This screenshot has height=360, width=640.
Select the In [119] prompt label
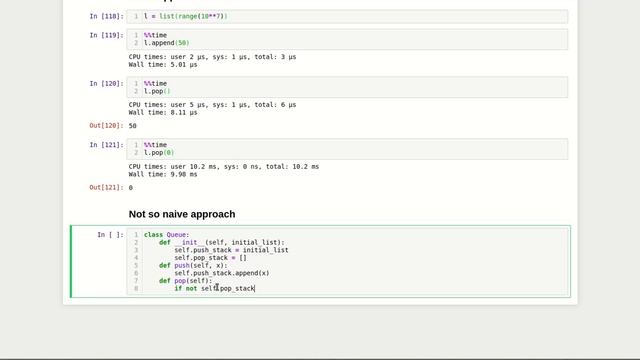pos(106,35)
